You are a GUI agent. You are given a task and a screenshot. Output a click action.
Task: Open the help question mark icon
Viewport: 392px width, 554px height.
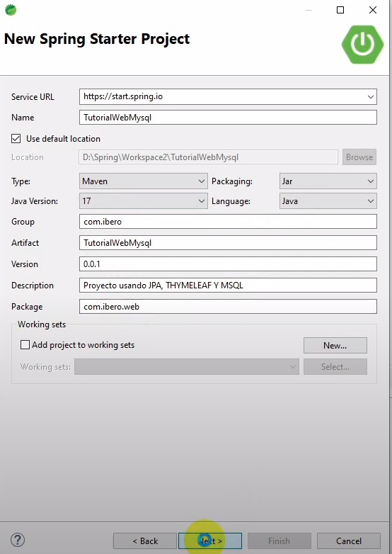[x=18, y=540]
